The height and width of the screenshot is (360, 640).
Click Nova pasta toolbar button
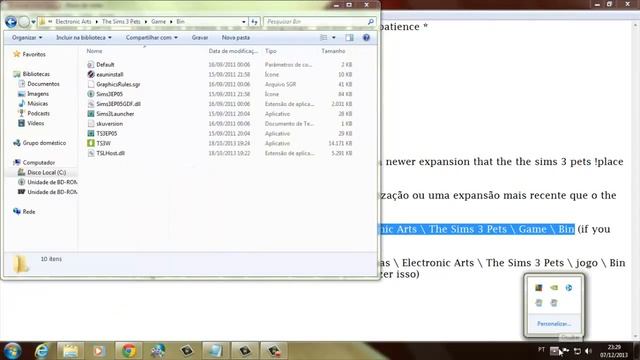[236, 38]
